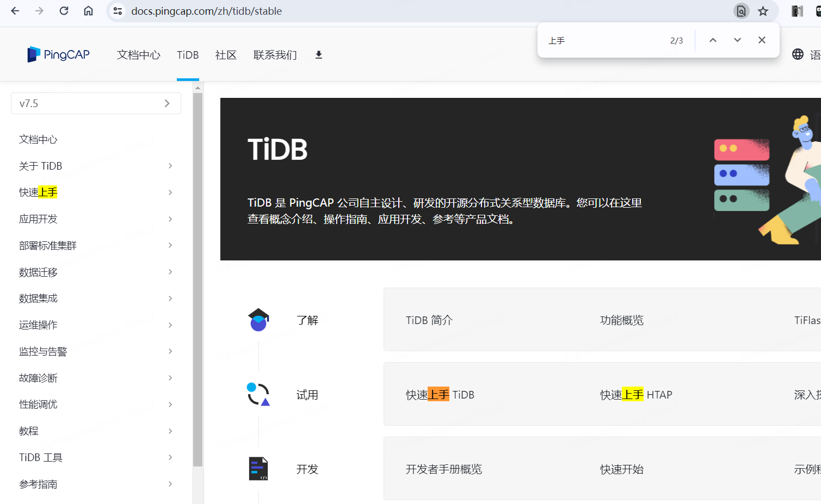Expand the 性能调优 section
This screenshot has height=504, width=821.
(x=170, y=405)
